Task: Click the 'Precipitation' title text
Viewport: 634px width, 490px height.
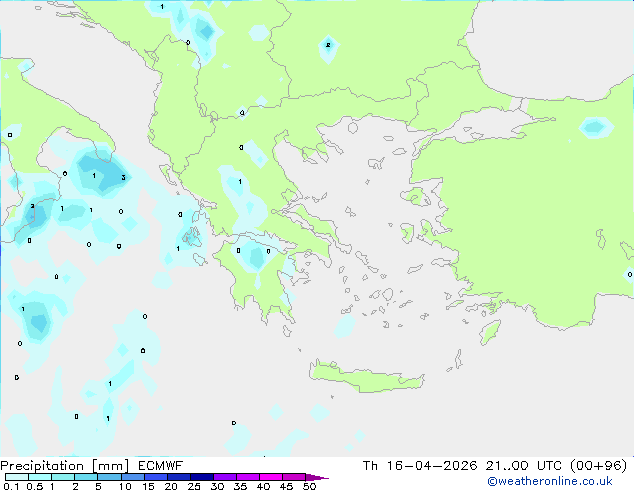Action: coord(42,466)
